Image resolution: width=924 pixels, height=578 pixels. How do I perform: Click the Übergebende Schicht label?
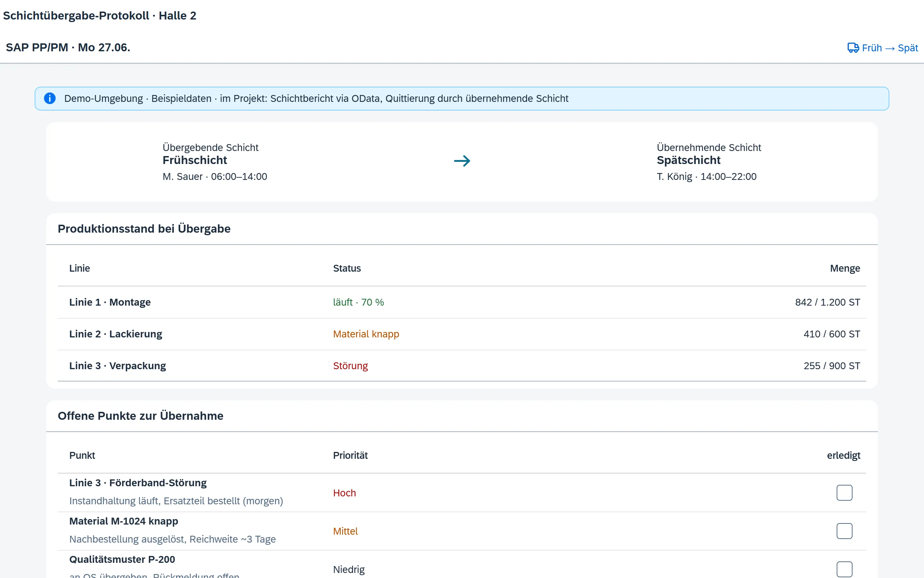(x=210, y=147)
